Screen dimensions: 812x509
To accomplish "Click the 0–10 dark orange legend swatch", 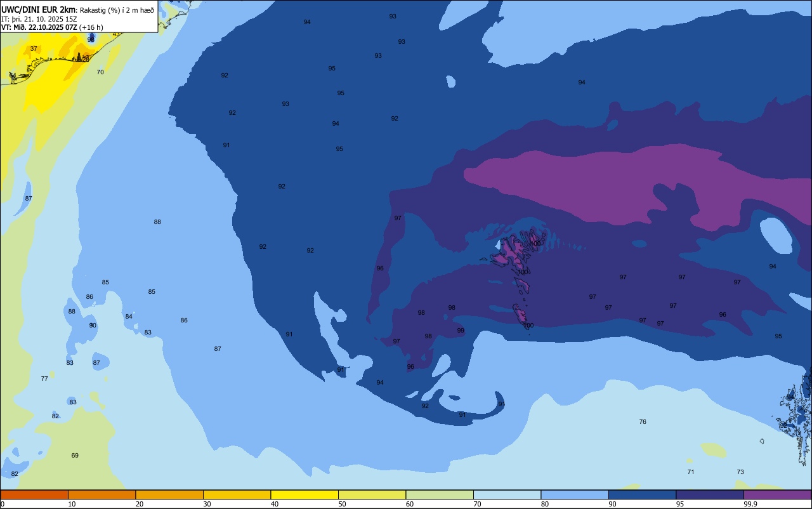I will (x=34, y=494).
